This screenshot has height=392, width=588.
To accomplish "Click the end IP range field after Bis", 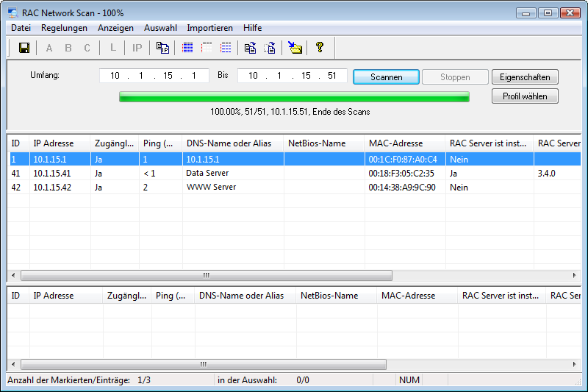I will (x=293, y=76).
